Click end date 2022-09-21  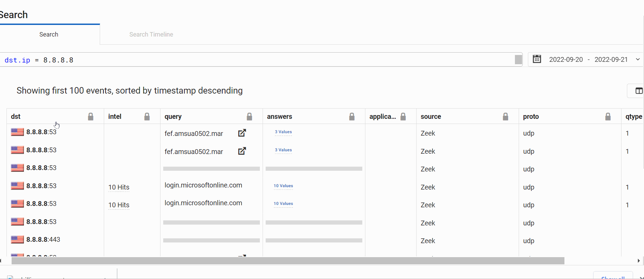click(611, 59)
